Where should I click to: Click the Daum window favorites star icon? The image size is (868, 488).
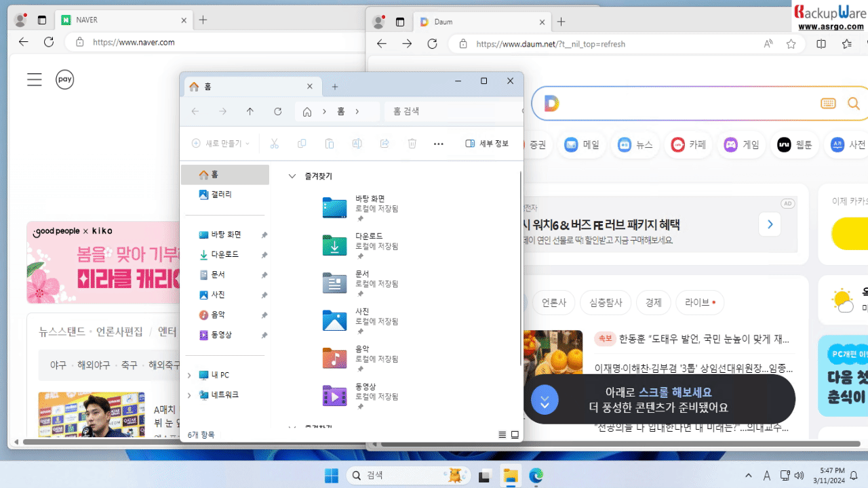[x=791, y=43]
